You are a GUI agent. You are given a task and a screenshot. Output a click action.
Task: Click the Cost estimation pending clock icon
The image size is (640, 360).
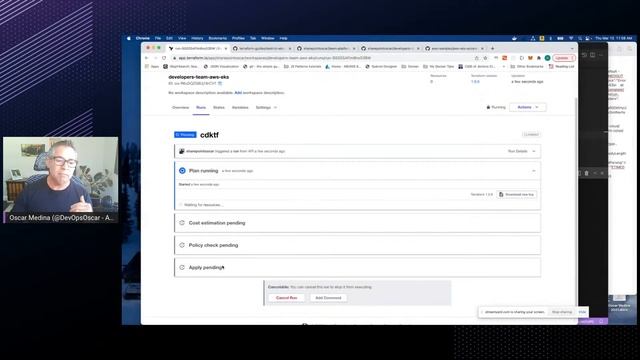(182, 223)
